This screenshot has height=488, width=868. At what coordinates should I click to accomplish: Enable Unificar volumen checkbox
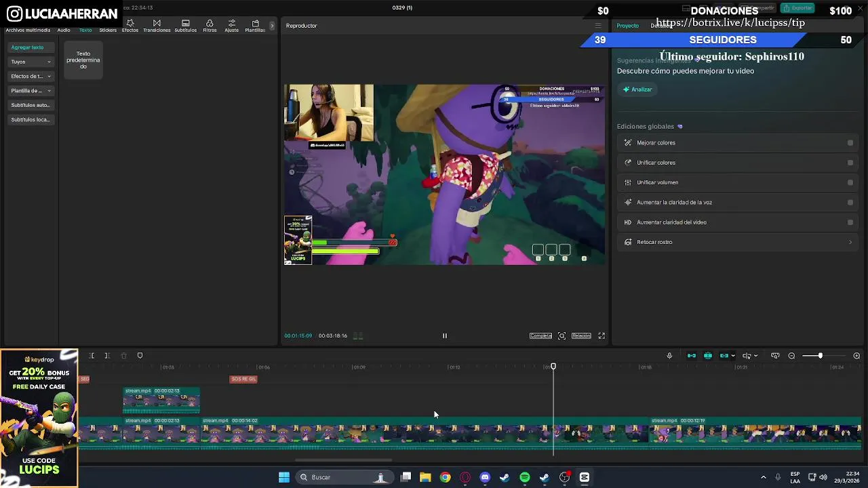pyautogui.click(x=850, y=182)
